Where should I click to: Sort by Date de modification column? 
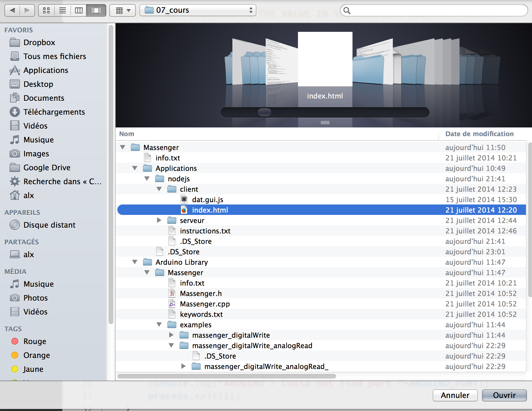(479, 134)
